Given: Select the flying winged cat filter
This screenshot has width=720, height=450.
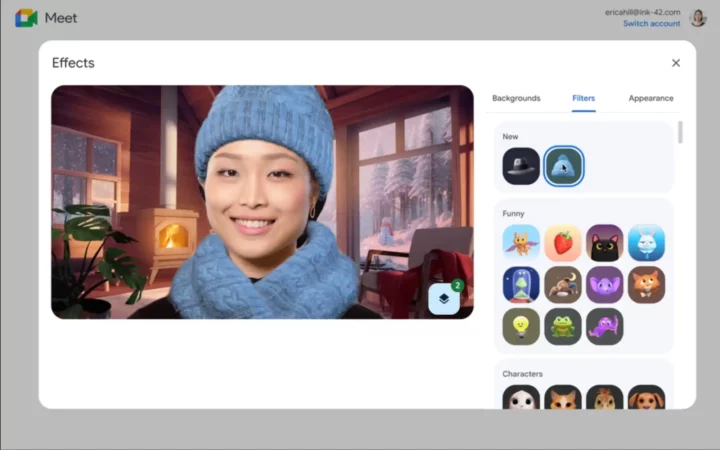Looking at the screenshot, I should pos(521,243).
